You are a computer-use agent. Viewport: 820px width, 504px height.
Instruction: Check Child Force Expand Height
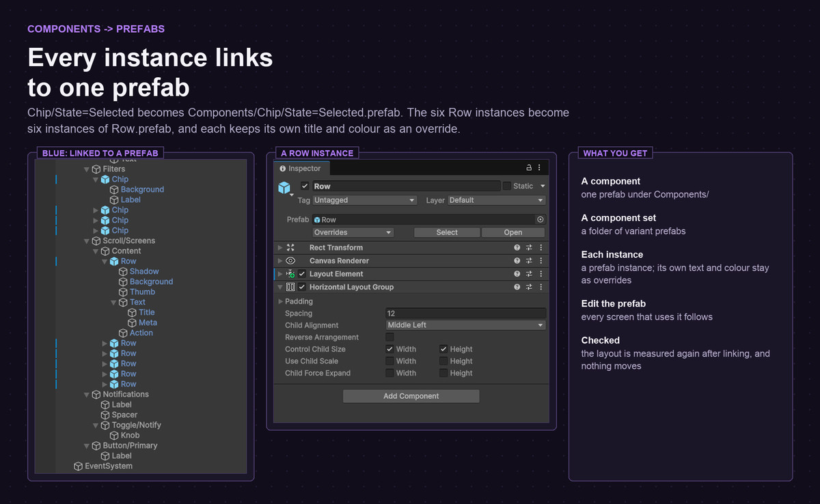443,373
